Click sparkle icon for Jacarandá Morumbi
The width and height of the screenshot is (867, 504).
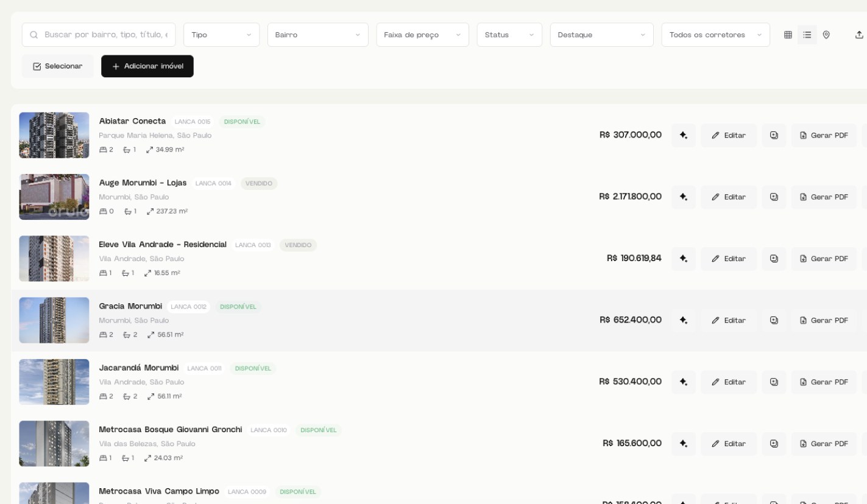pyautogui.click(x=684, y=382)
